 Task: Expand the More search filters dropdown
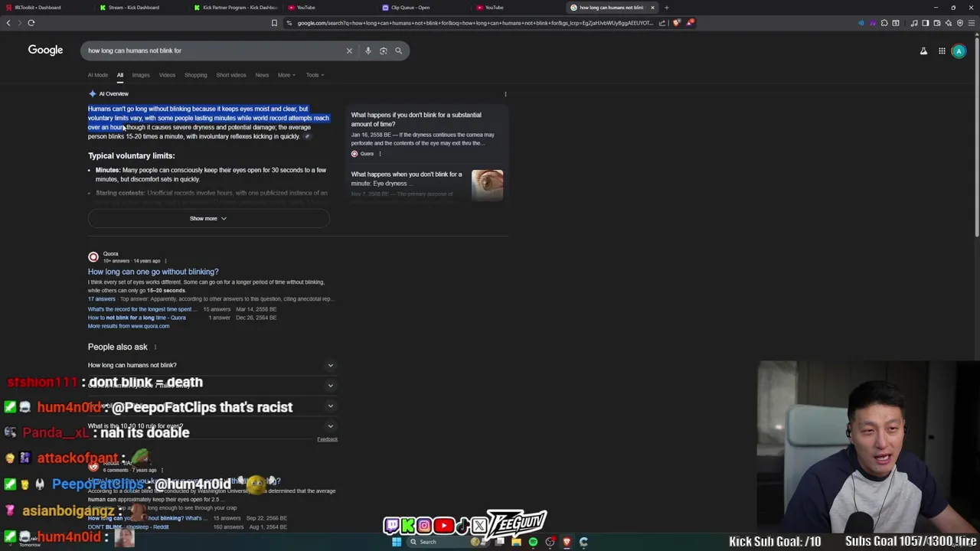[x=286, y=75]
